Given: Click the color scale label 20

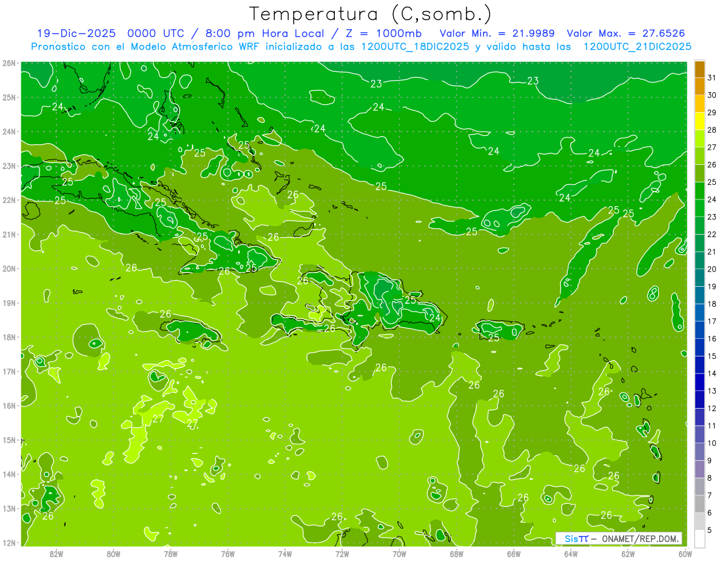Looking at the screenshot, I should pos(712,269).
